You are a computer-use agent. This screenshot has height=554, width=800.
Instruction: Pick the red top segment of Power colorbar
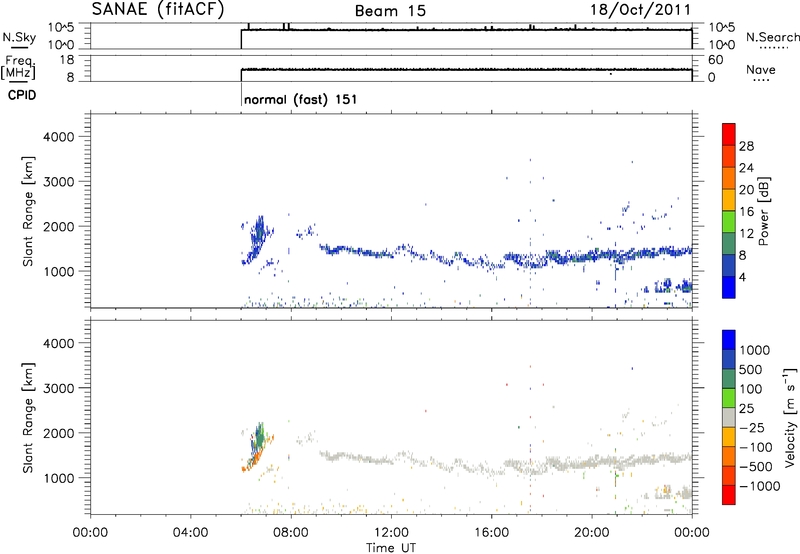[729, 134]
